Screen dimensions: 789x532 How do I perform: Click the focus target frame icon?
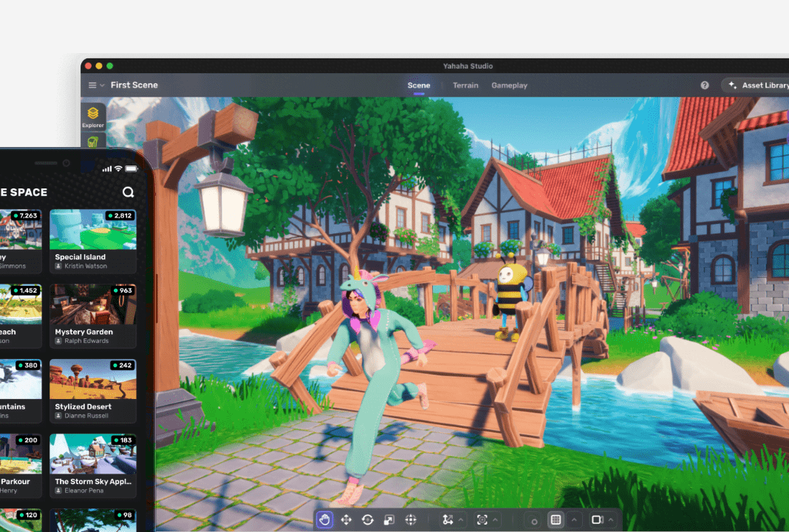482,519
